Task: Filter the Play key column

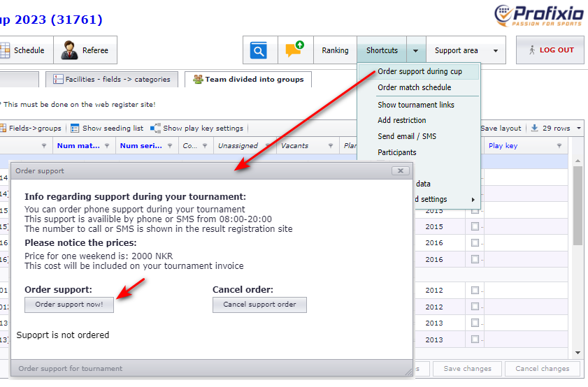Action: tap(559, 146)
